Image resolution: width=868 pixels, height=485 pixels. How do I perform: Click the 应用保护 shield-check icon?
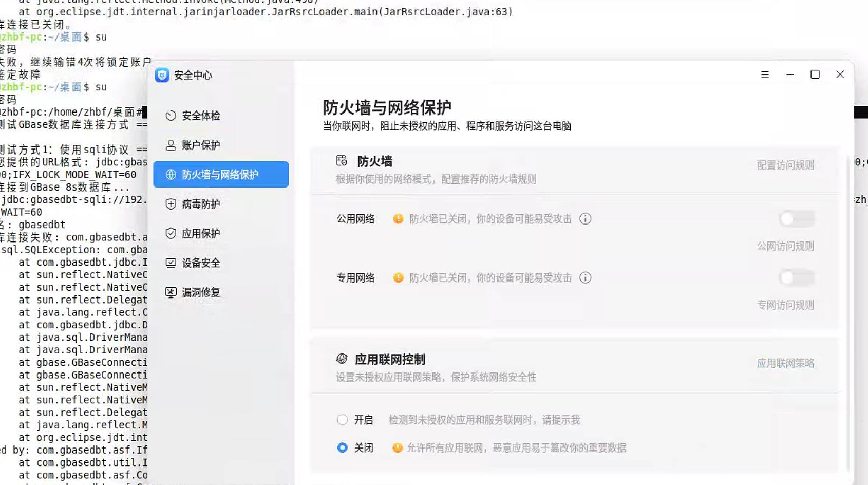[x=171, y=233]
